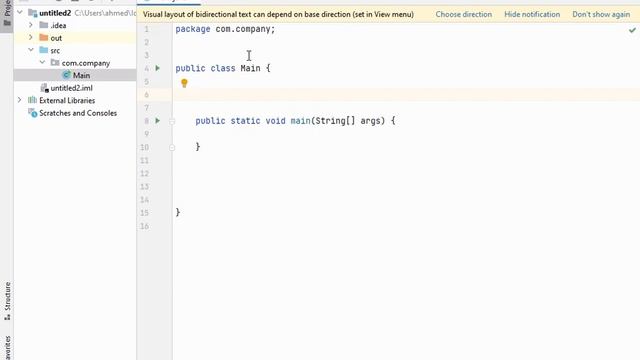Click the green inspection checkmark
This screenshot has width=640, height=360.
pyautogui.click(x=632, y=30)
